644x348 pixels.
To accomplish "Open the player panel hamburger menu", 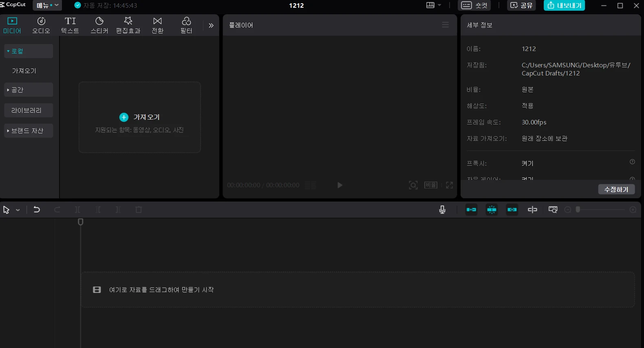I will pos(445,25).
